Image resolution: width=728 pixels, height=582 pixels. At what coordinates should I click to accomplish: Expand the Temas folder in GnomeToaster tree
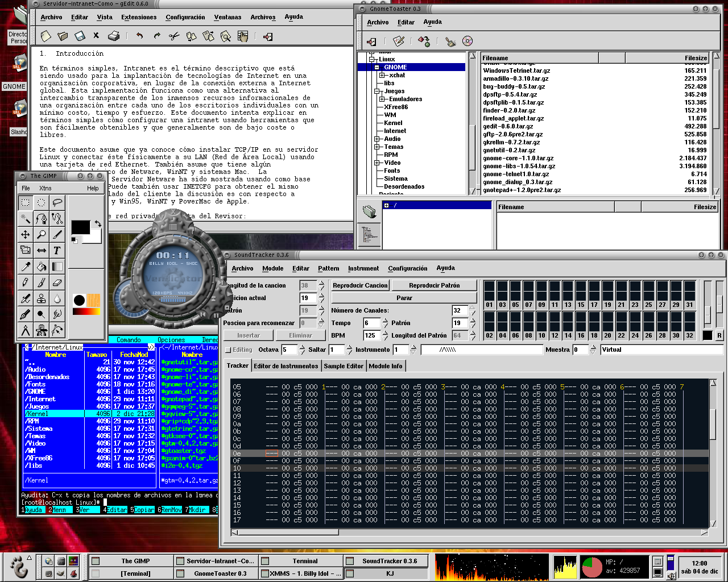[377, 147]
